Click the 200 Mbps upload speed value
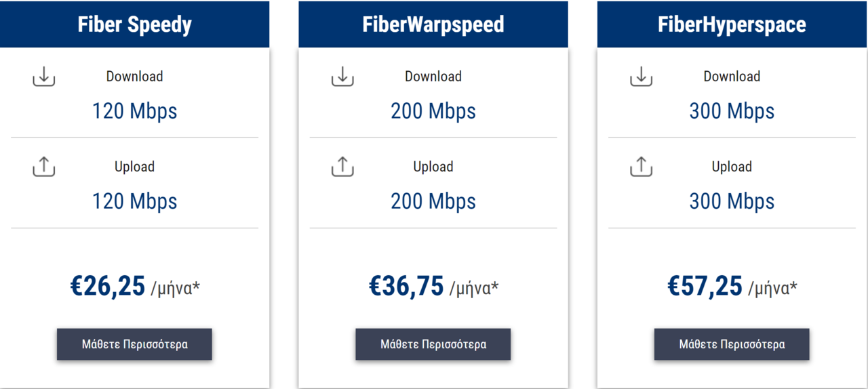The image size is (868, 389). click(433, 201)
